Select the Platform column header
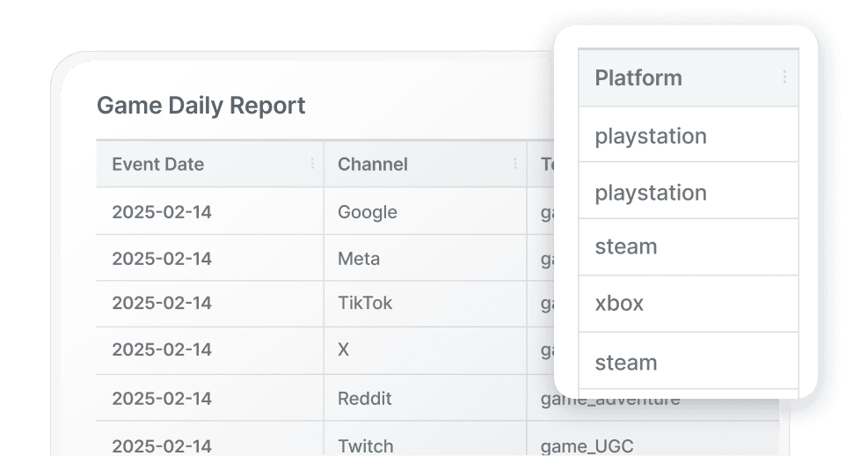Image resolution: width=868 pixels, height=456 pixels. 638,77
